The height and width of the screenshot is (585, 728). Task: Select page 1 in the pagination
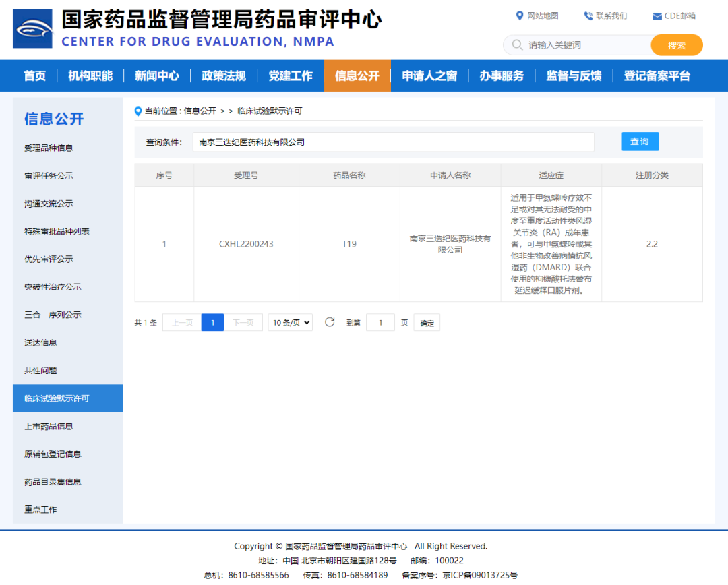(212, 322)
